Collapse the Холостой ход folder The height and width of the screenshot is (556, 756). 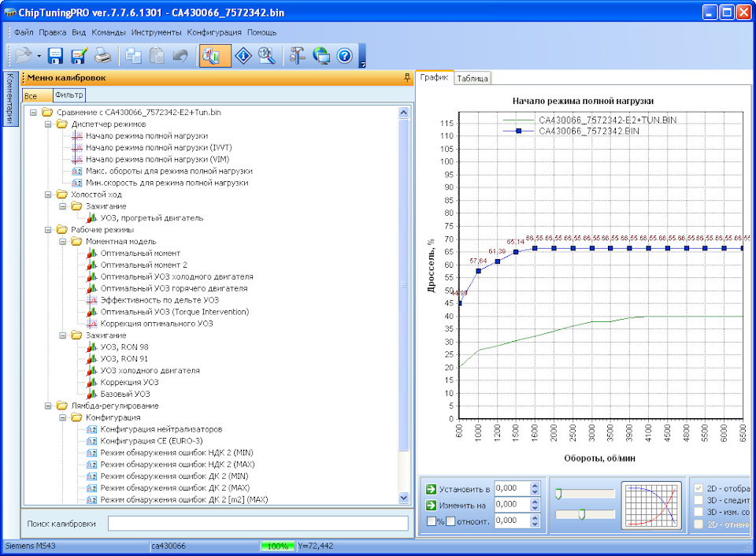coord(48,195)
